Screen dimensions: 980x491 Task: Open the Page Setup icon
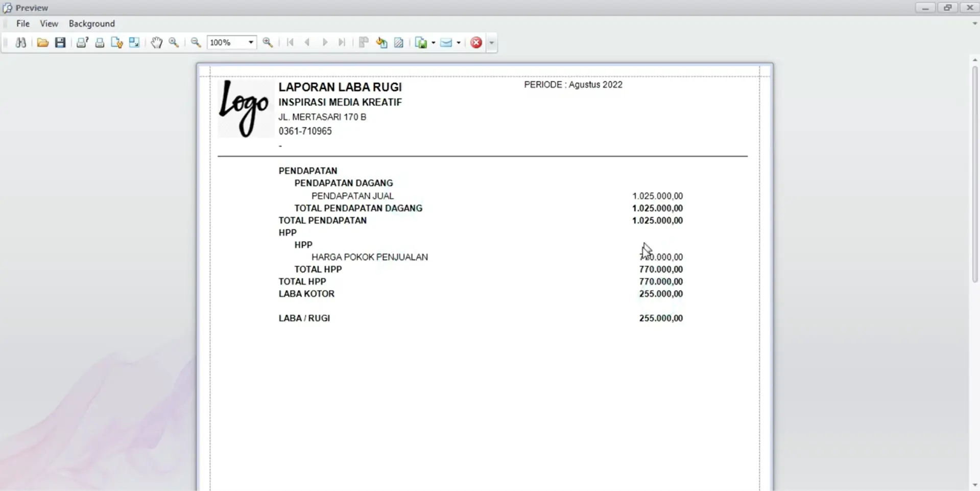pyautogui.click(x=117, y=43)
